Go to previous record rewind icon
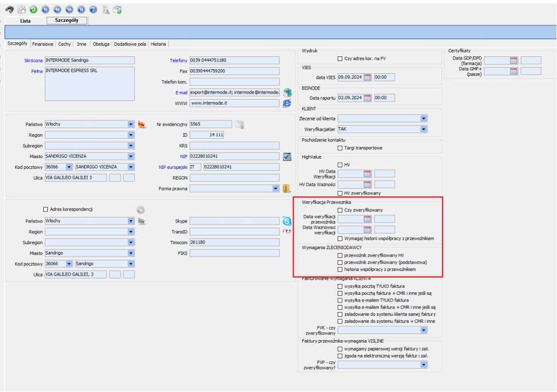Screen dimensions: 557x392 [x=57, y=10]
